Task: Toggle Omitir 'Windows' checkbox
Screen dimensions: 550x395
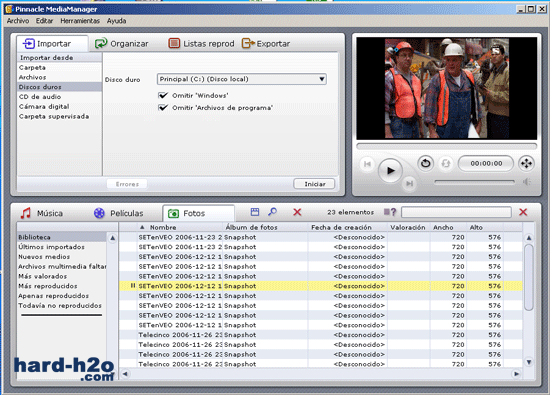Action: [163, 95]
